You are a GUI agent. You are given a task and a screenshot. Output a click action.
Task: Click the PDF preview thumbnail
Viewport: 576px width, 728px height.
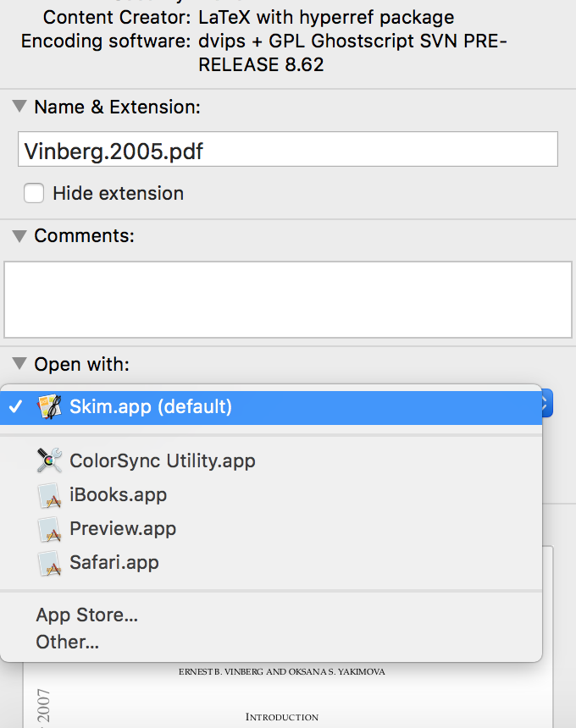pyautogui.click(x=287, y=695)
